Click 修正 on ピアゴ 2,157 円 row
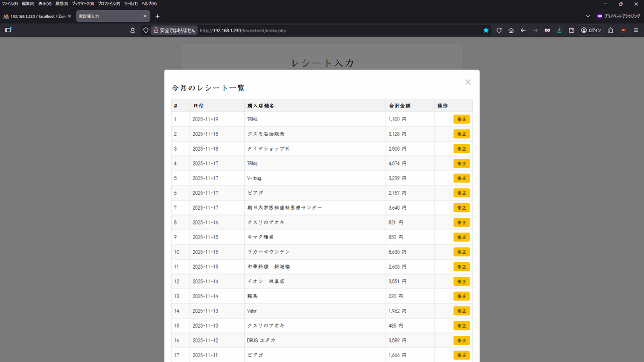This screenshot has height=362, width=644. pos(462,193)
